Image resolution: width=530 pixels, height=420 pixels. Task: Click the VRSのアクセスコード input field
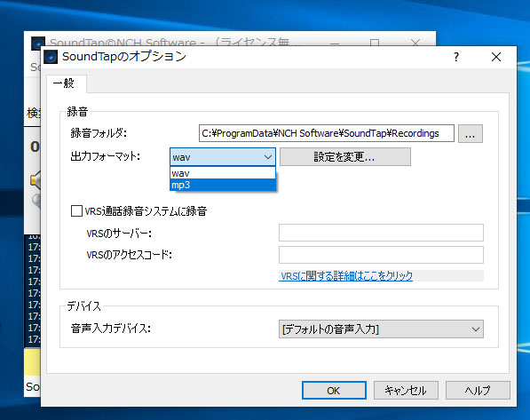381,255
